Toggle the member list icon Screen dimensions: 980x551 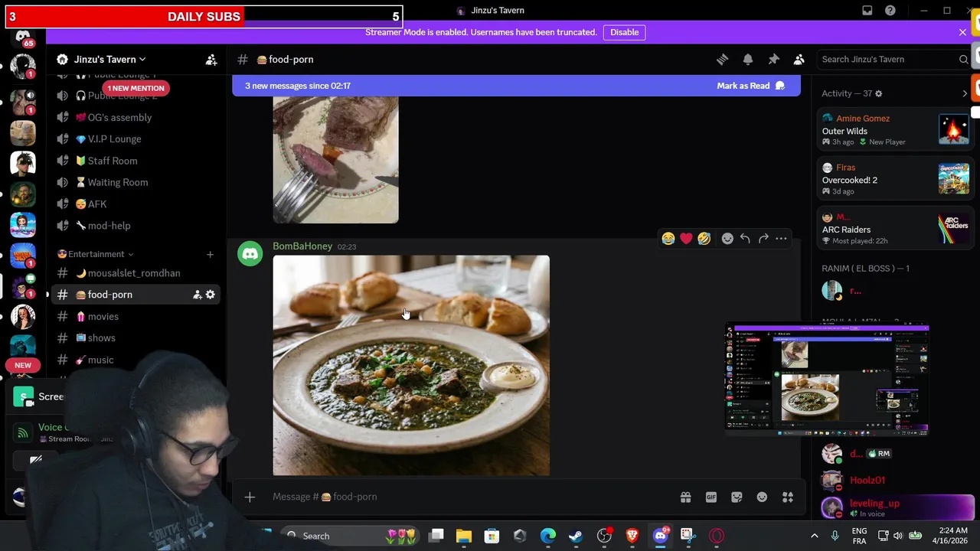pos(799,59)
